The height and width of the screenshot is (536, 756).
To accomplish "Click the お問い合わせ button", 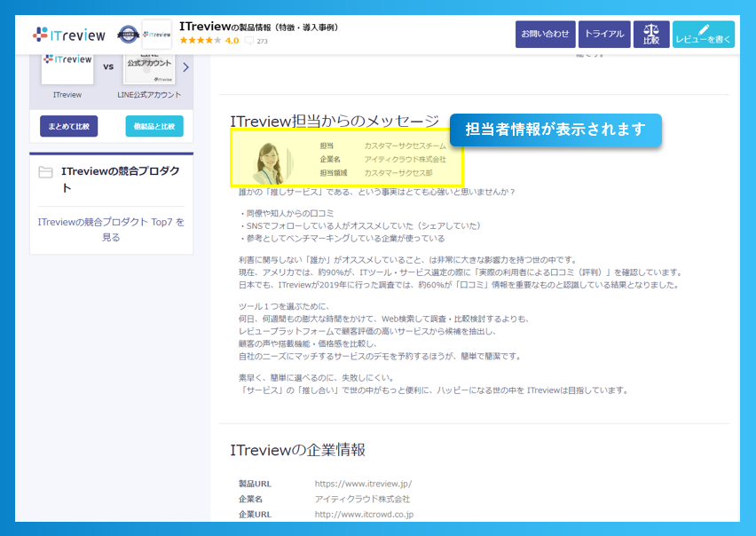I will [545, 34].
